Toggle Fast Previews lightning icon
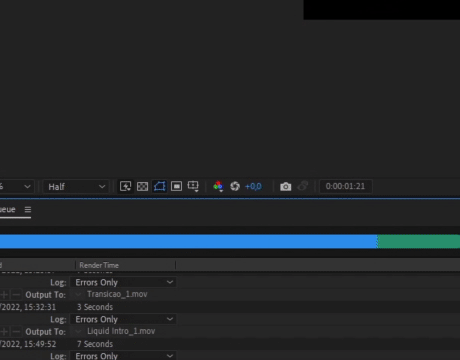Viewport: 460px width, 360px height. click(125, 186)
